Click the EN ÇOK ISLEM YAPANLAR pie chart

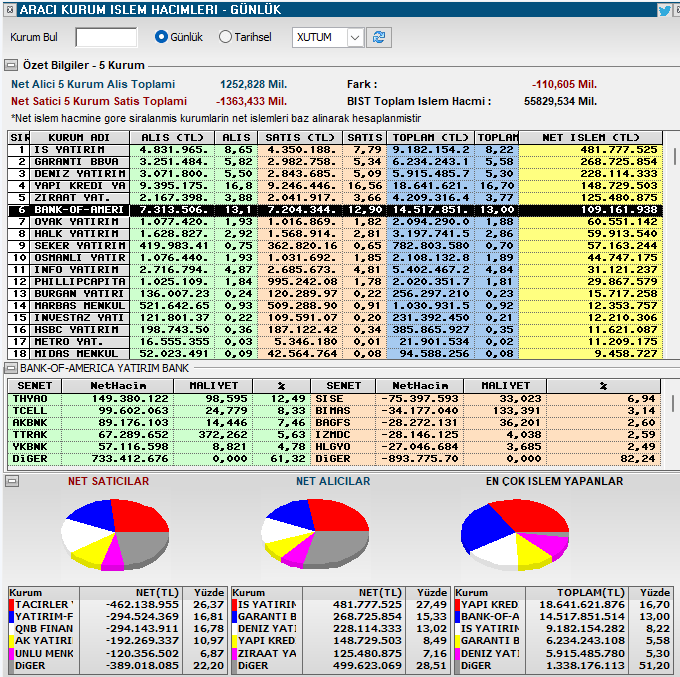pos(515,535)
